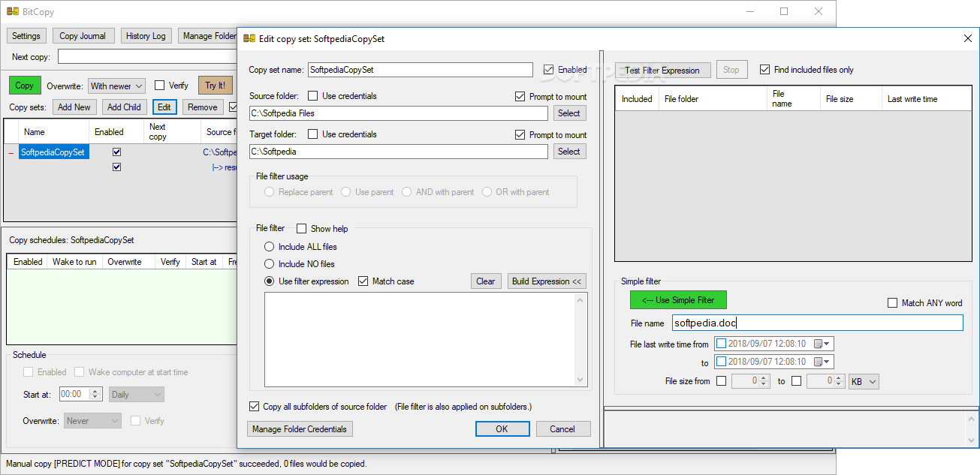Toggle Copy all subfolders of source folder
The height and width of the screenshot is (475, 980).
pyautogui.click(x=254, y=407)
